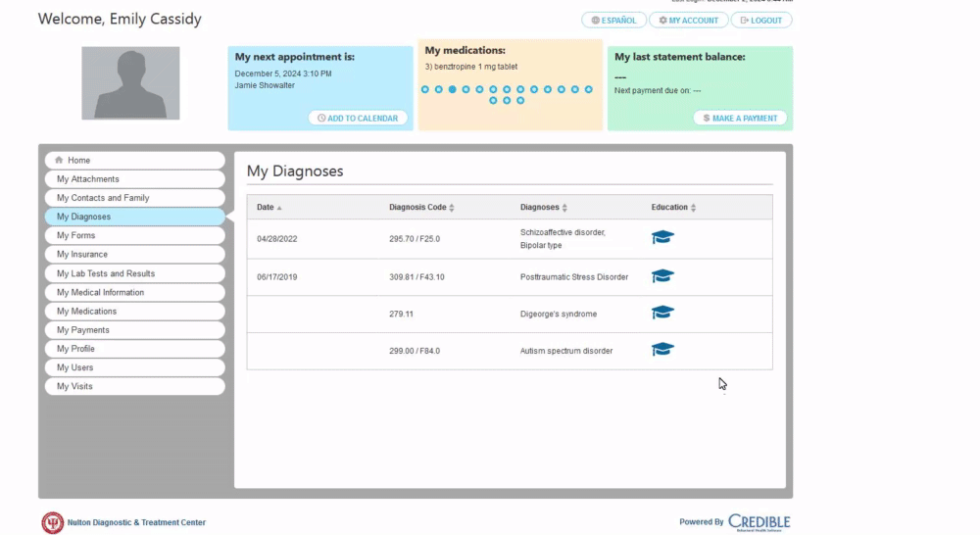Click code 299.00 / F84.0
This screenshot has height=535, width=980.
pyautogui.click(x=415, y=351)
